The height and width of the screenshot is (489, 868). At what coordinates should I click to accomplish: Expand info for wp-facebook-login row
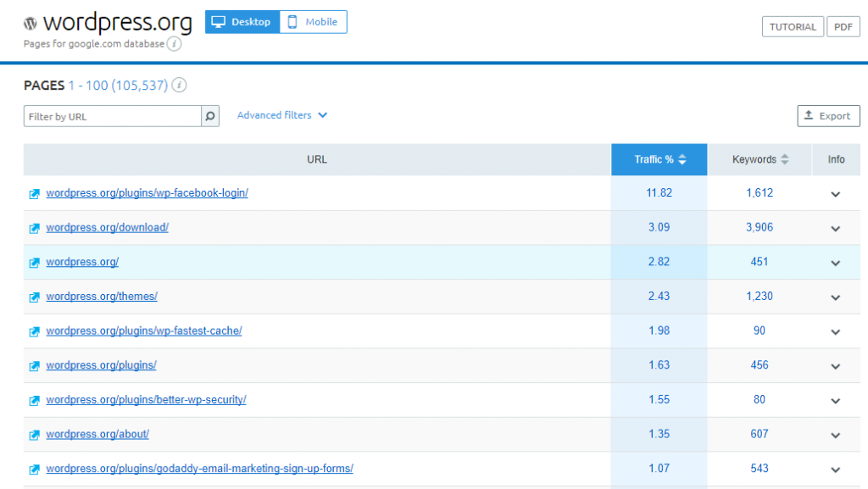click(x=835, y=193)
